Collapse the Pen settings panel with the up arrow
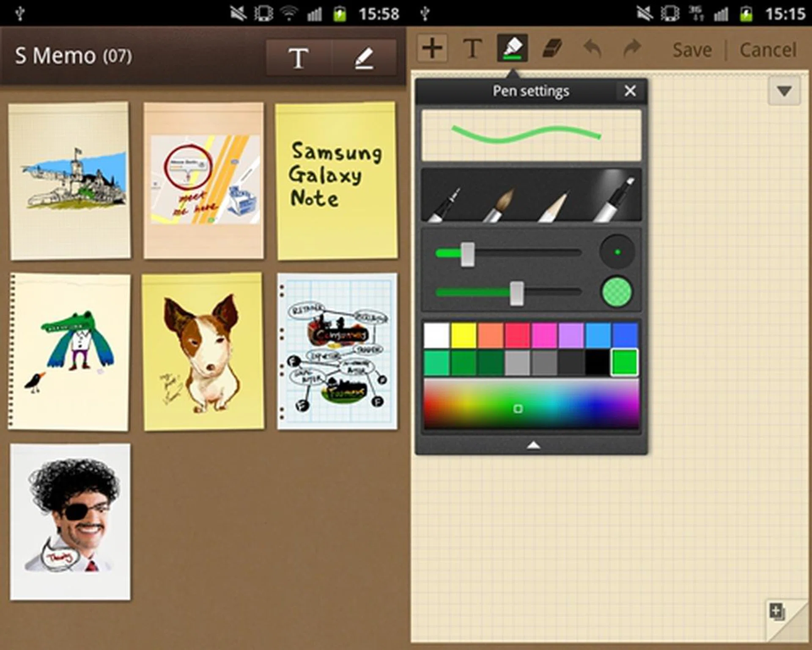Screen dimensions: 812x650 point(533,445)
